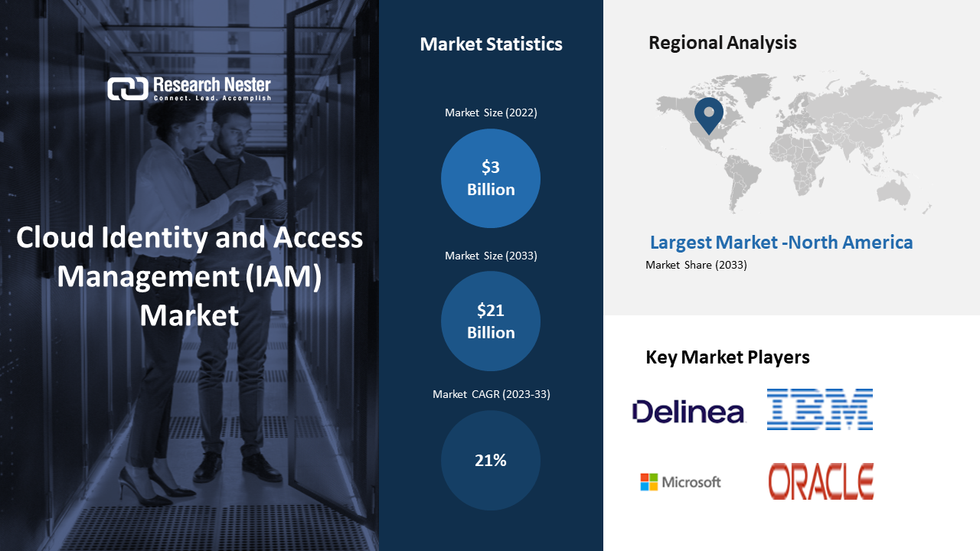Click the $3 Billion circle
This screenshot has height=551, width=980.
click(x=491, y=178)
